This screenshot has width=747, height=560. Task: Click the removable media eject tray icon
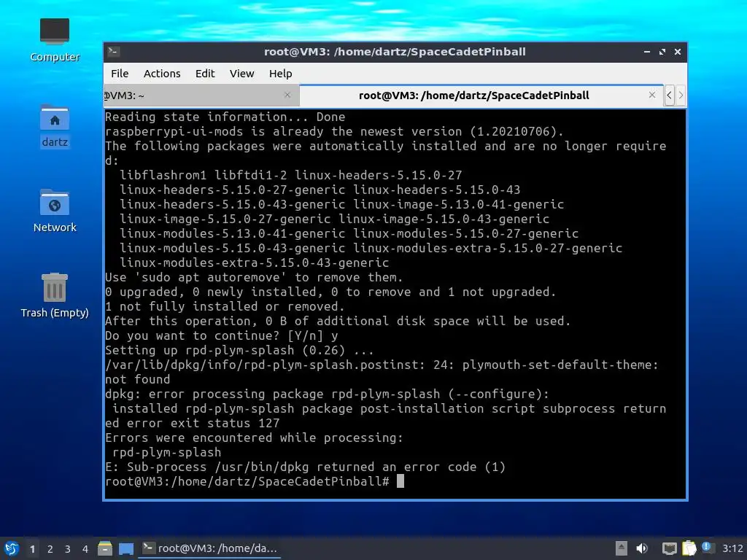(x=622, y=548)
